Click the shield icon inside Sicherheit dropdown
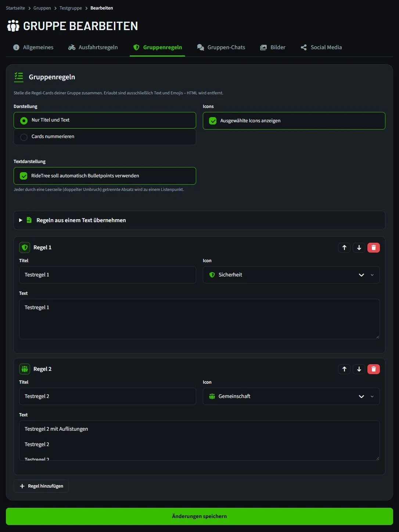This screenshot has width=399, height=532. [212, 275]
